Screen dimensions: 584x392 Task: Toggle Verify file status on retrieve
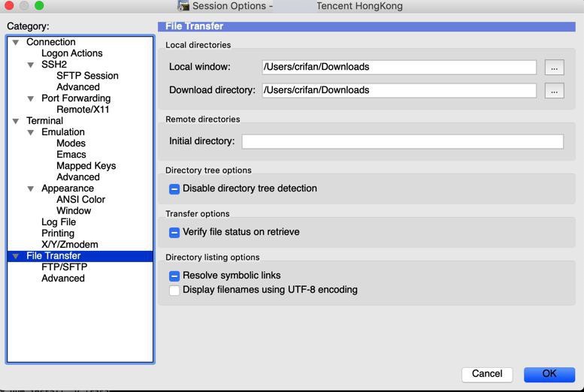[174, 232]
